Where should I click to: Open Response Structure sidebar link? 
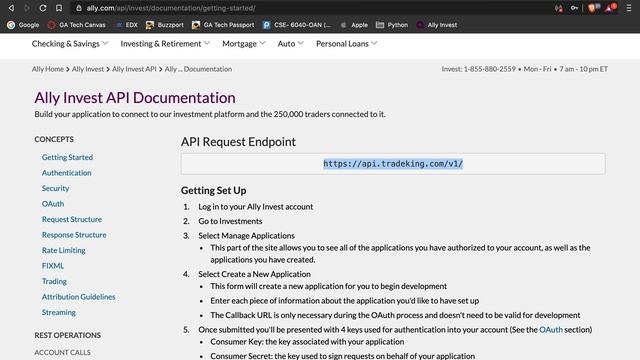(x=74, y=235)
